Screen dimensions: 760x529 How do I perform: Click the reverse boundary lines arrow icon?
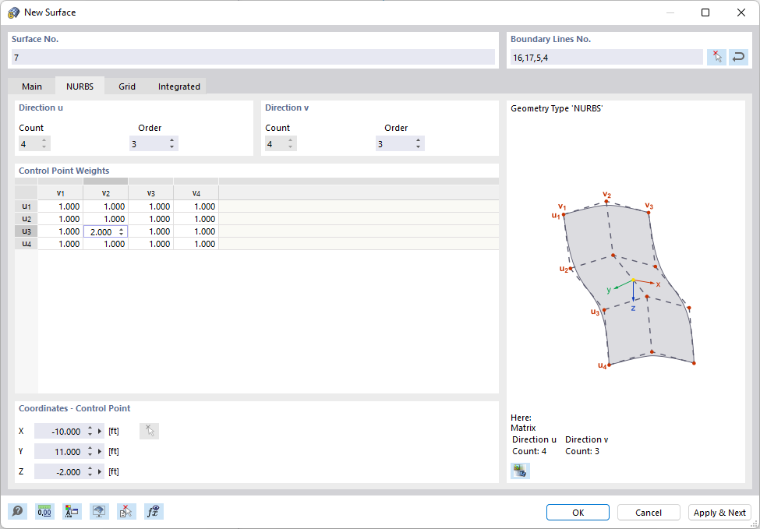[x=738, y=57]
